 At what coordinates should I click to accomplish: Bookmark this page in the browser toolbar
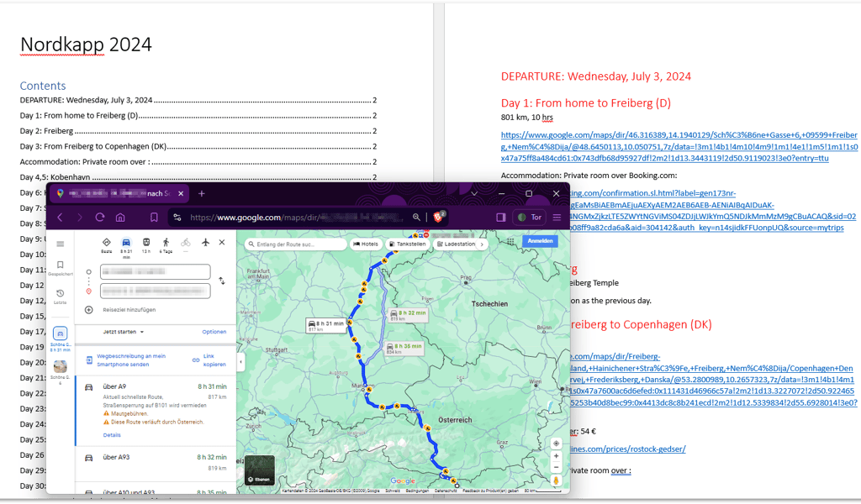point(154,218)
